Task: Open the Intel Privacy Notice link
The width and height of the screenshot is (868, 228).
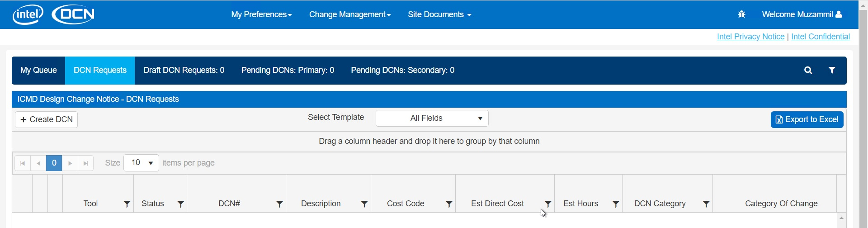Action: click(750, 37)
